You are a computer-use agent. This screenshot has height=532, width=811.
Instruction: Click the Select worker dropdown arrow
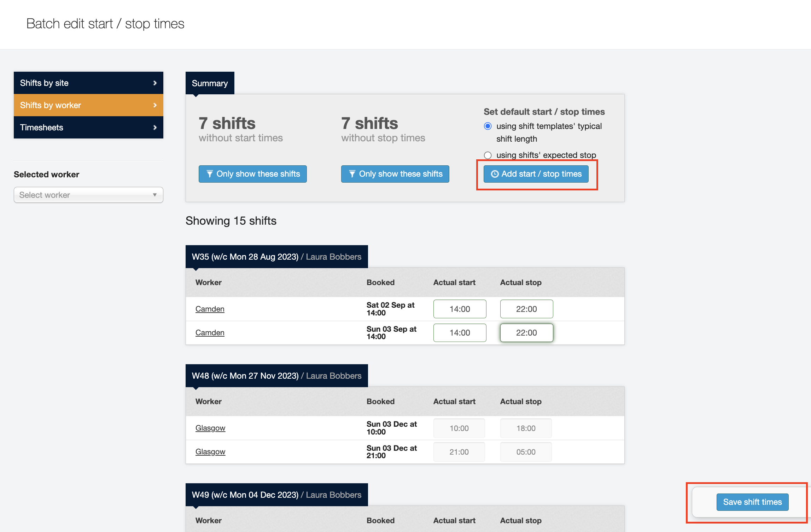point(154,195)
